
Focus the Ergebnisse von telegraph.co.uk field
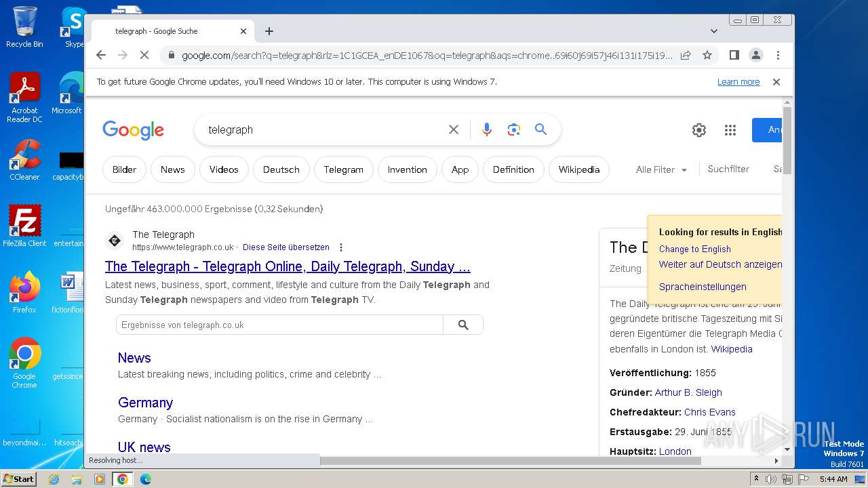279,325
